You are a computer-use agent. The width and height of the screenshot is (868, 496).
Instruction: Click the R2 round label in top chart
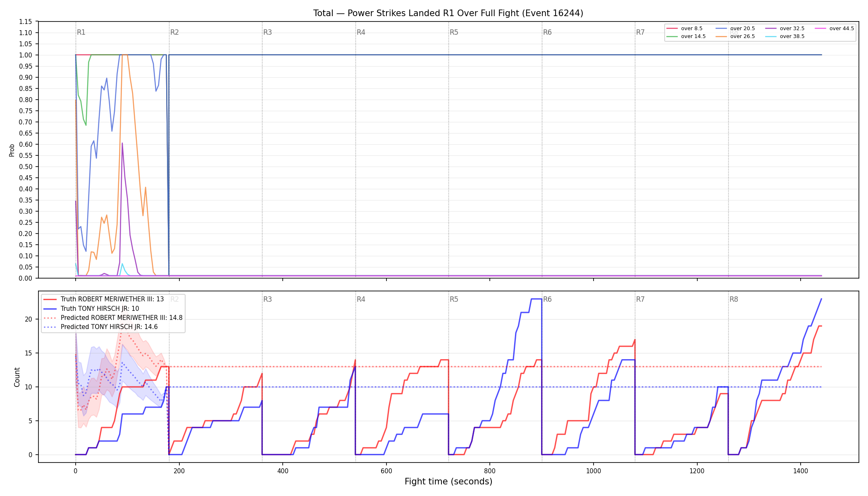[x=174, y=32]
